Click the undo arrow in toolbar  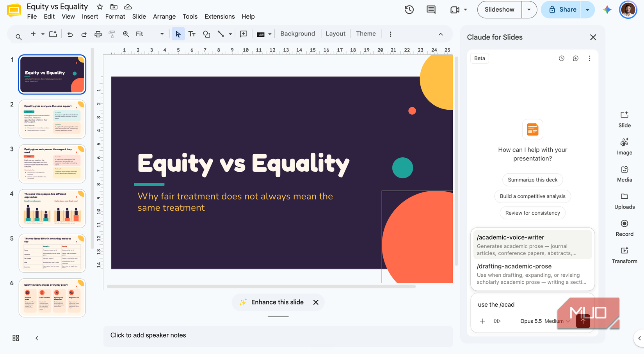(70, 34)
